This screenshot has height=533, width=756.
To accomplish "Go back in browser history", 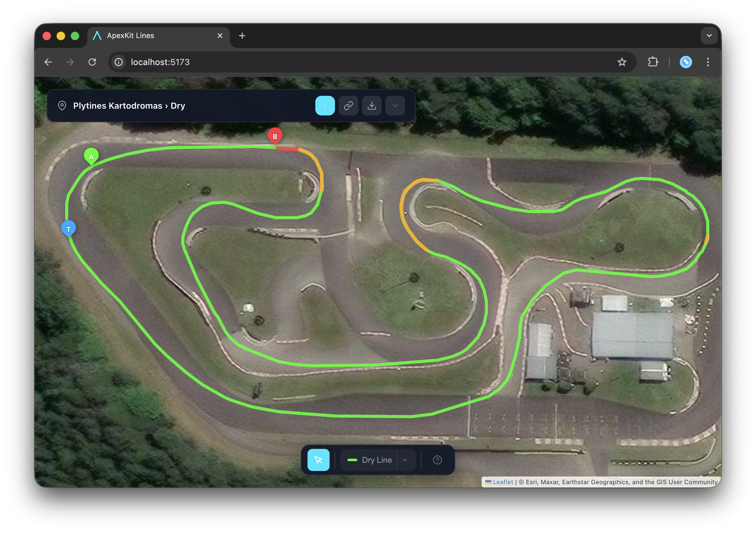I will tap(48, 62).
